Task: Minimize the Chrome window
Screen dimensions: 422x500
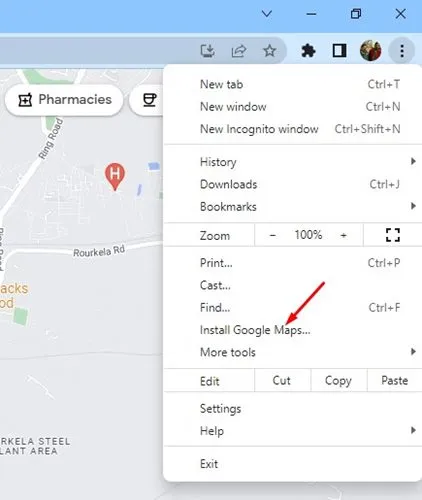Action: point(311,14)
